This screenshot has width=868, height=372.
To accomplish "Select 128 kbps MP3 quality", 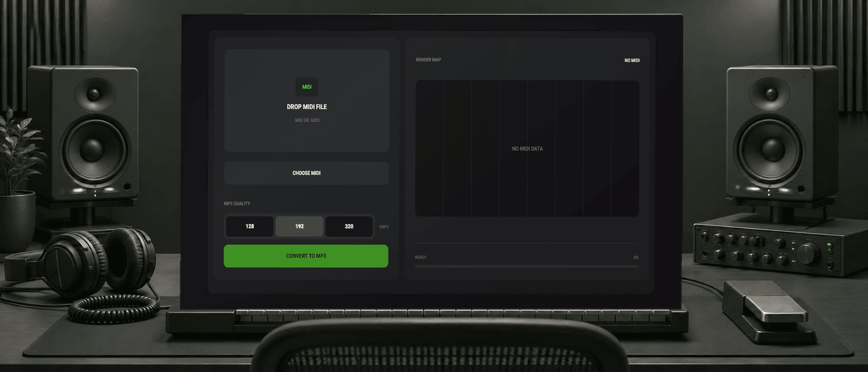I will [250, 226].
